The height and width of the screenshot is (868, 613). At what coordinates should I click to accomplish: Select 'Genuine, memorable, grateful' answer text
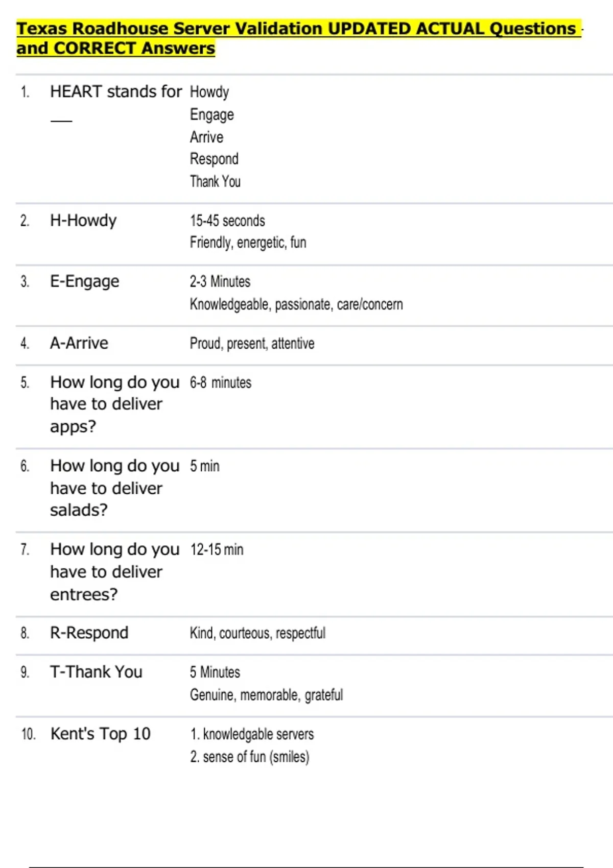(x=266, y=695)
